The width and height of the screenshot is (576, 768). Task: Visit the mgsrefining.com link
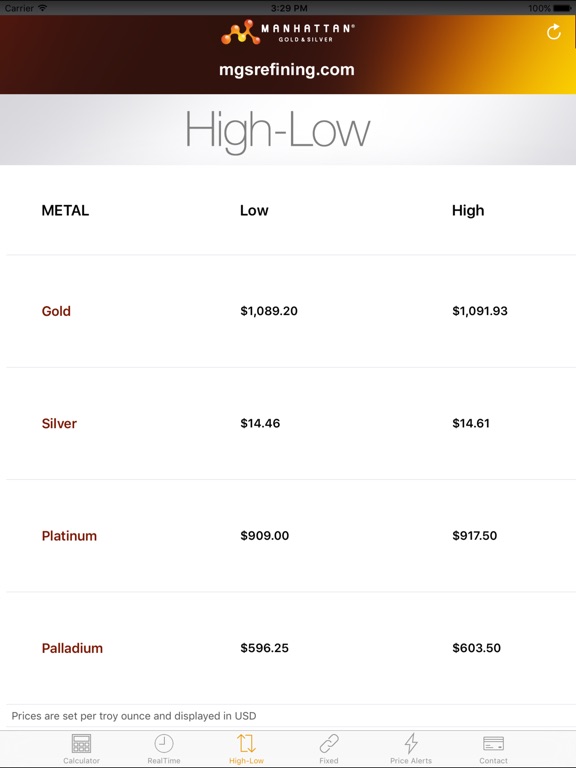point(287,70)
